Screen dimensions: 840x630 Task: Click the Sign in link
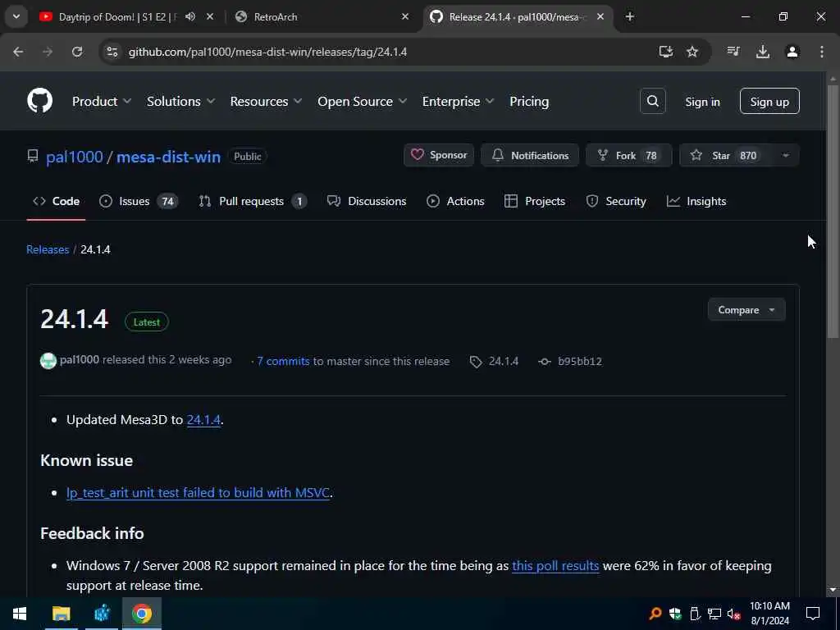click(702, 101)
